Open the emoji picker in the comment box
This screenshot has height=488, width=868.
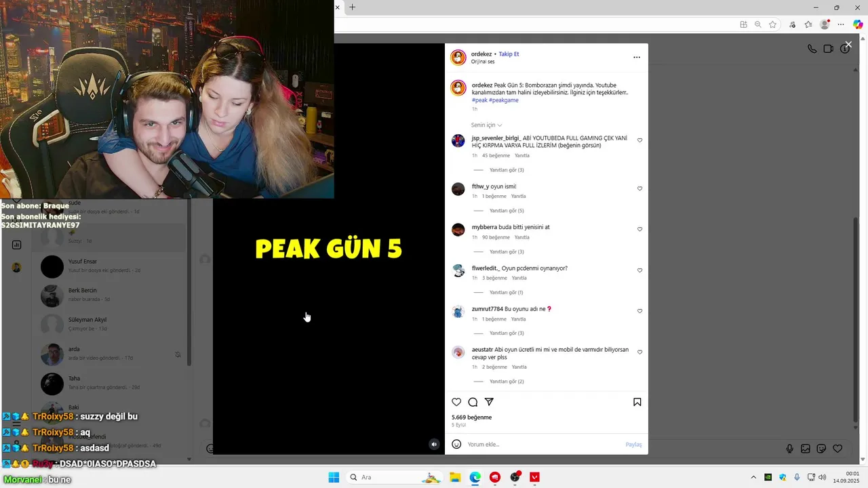[x=456, y=445]
